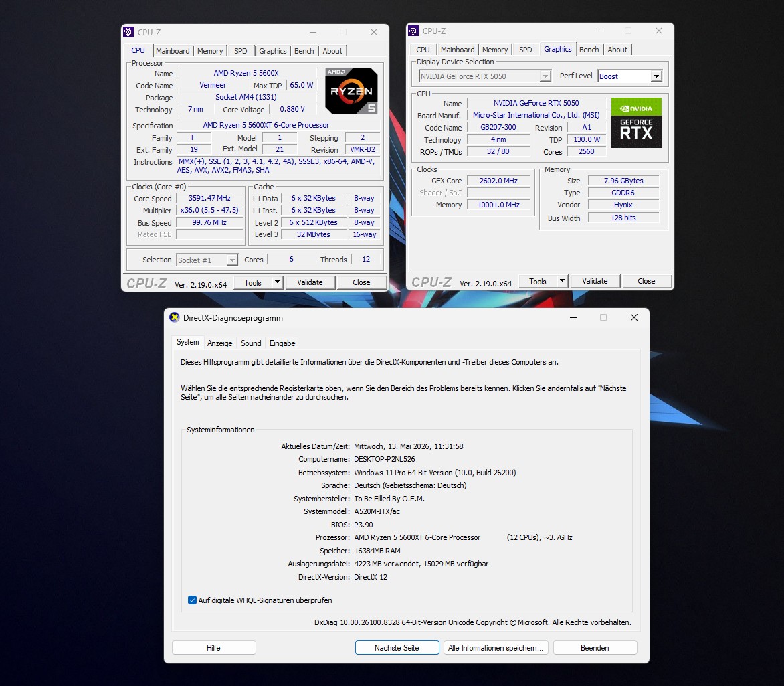Click the Code Name value GB207-300
Image resolution: width=784 pixels, height=686 pixels.
pyautogui.click(x=498, y=127)
